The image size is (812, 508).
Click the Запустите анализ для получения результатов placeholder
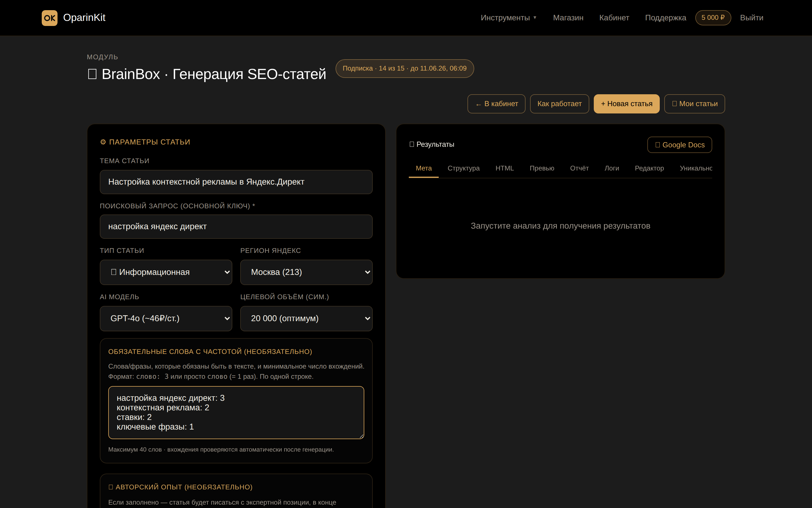tap(560, 226)
